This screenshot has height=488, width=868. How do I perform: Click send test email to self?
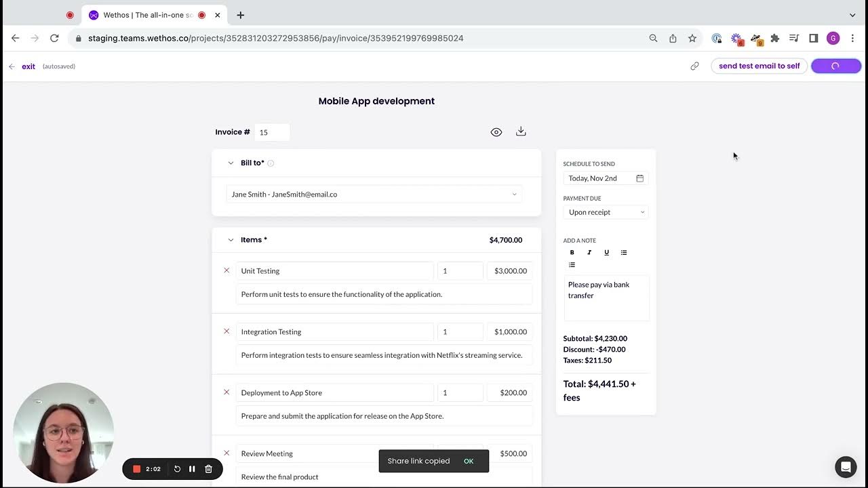point(759,66)
